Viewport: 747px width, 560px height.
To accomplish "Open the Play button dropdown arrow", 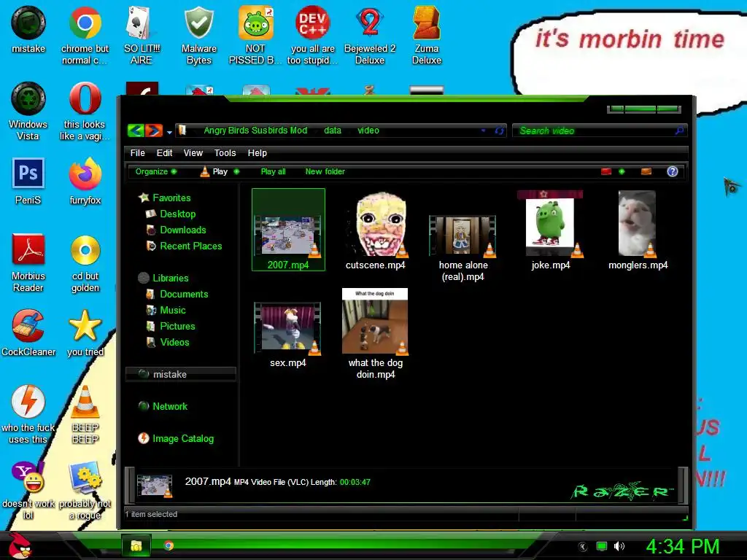I will 237,171.
